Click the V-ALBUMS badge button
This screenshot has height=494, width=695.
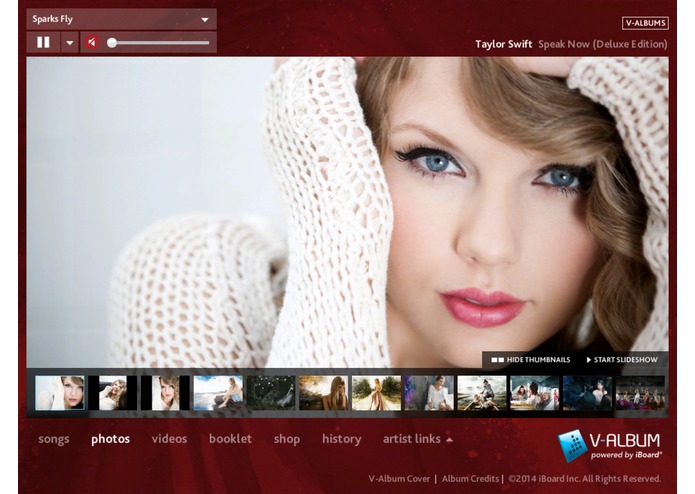[x=645, y=23]
